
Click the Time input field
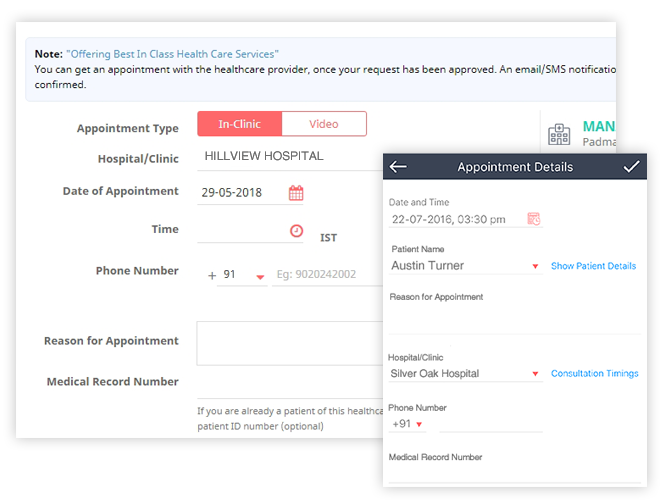click(240, 231)
